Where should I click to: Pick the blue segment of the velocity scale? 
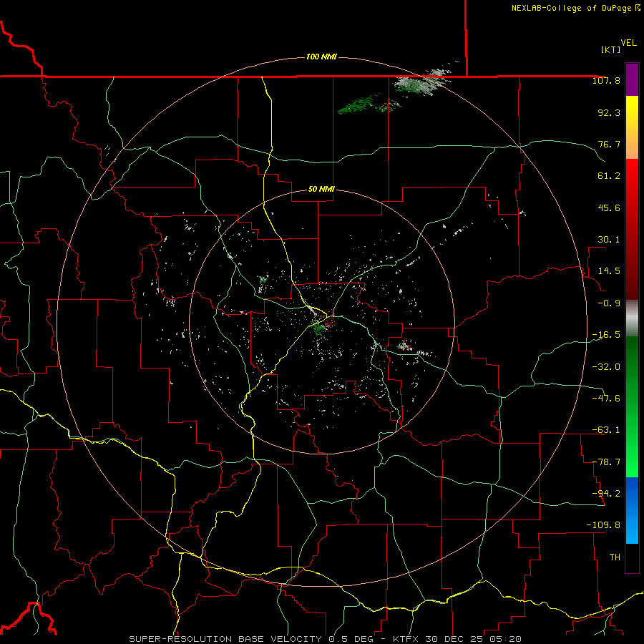coord(632,510)
